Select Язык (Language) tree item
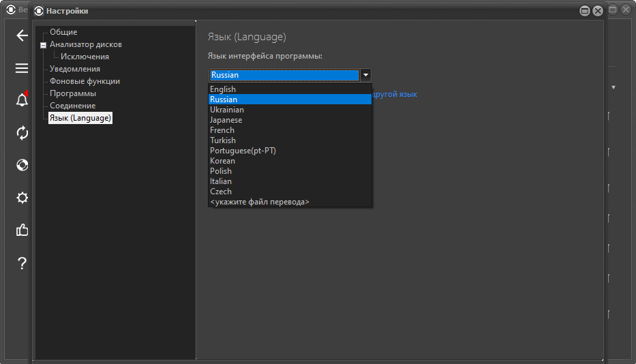Viewport: 636px width, 364px height. pyautogui.click(x=80, y=118)
